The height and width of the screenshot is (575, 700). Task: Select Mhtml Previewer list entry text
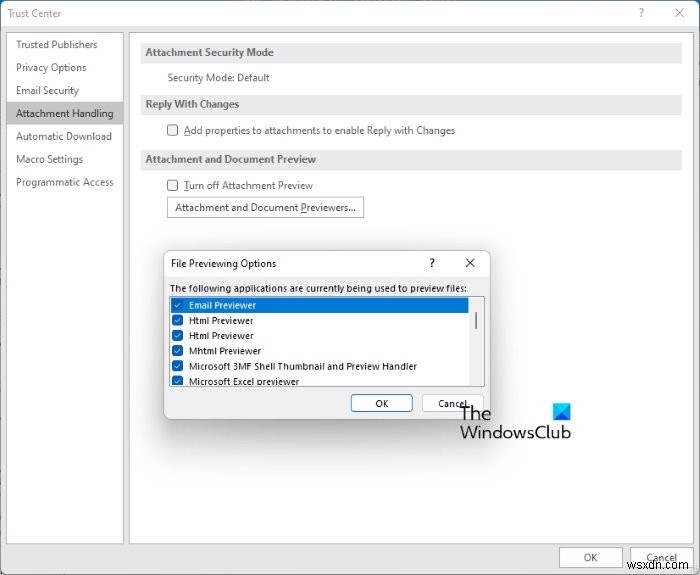click(x=225, y=351)
